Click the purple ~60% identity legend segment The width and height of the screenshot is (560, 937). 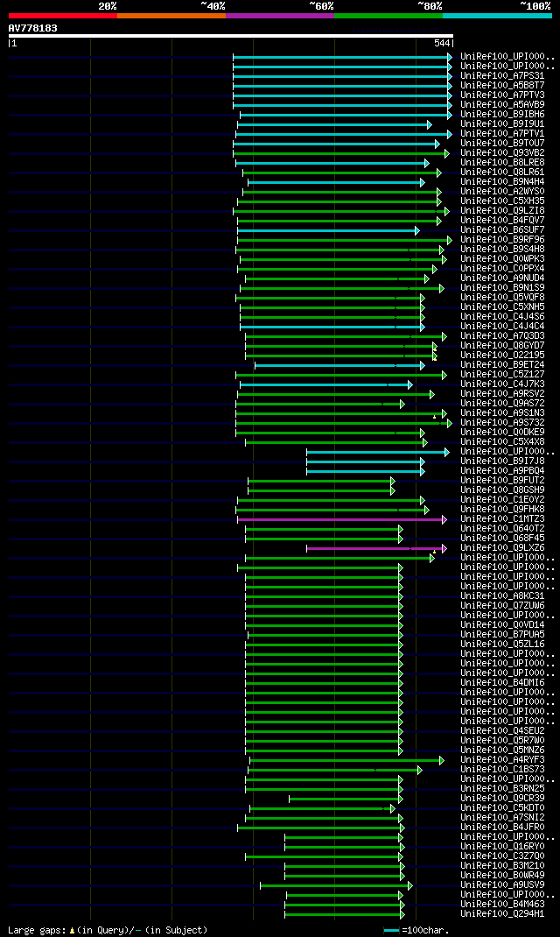tap(280, 16)
